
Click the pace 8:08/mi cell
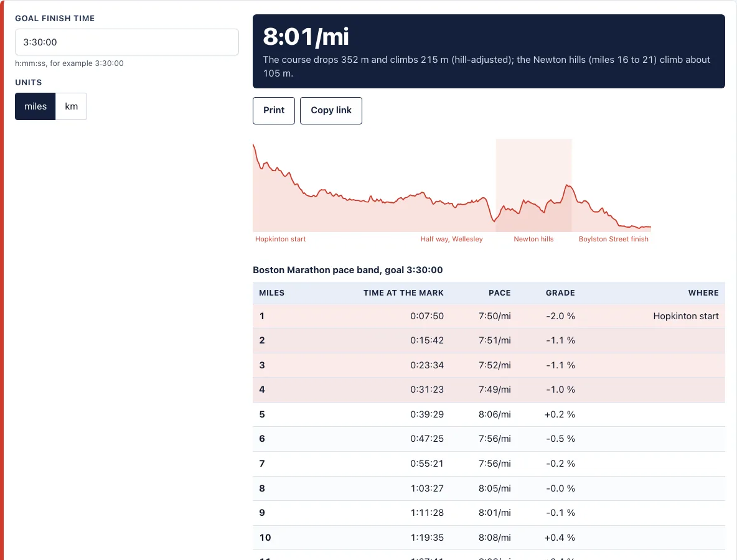pyautogui.click(x=494, y=538)
